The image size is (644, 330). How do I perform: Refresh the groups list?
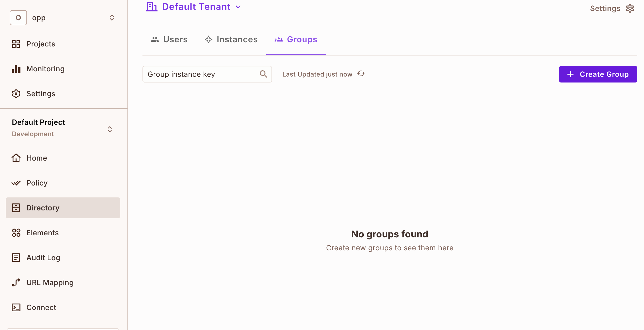click(361, 74)
